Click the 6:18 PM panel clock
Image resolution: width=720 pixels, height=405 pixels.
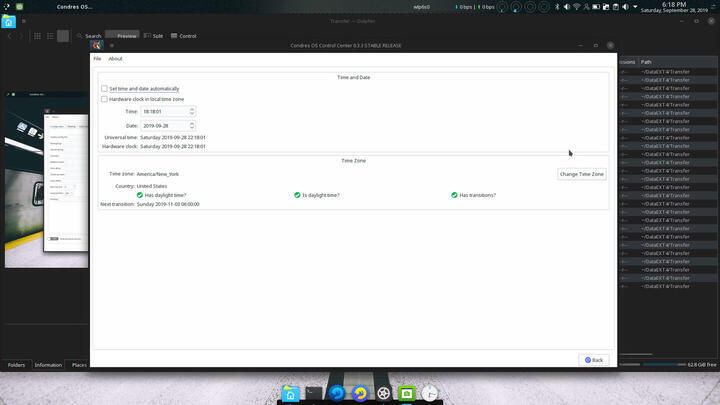coord(674,7)
